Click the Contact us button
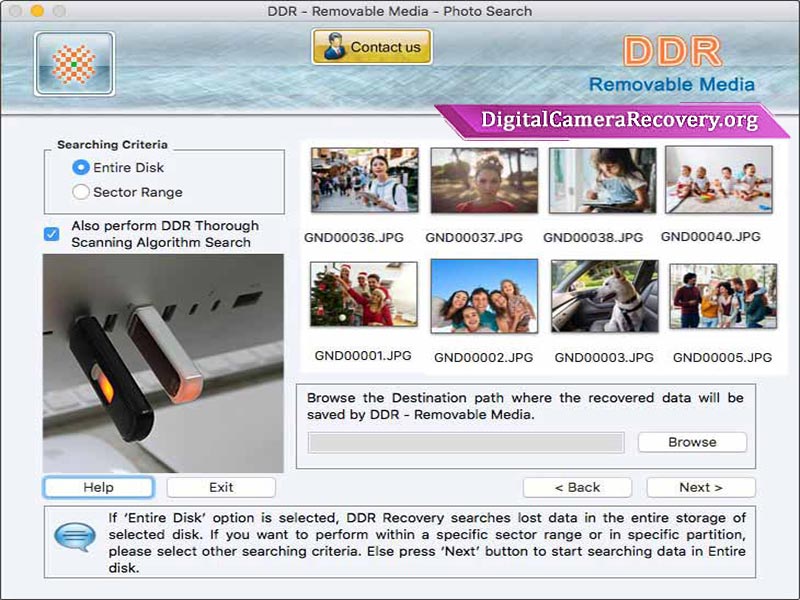Image resolution: width=800 pixels, height=600 pixels. pyautogui.click(x=372, y=47)
